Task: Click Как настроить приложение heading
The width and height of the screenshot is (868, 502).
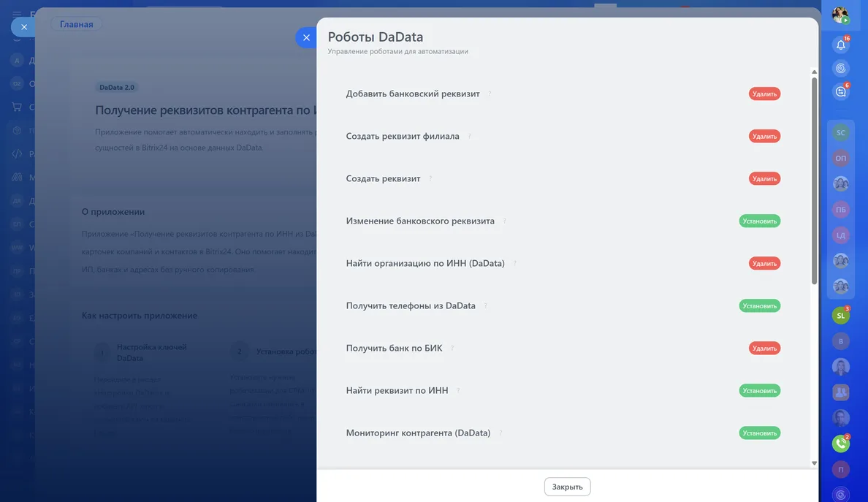Action: [x=140, y=316]
